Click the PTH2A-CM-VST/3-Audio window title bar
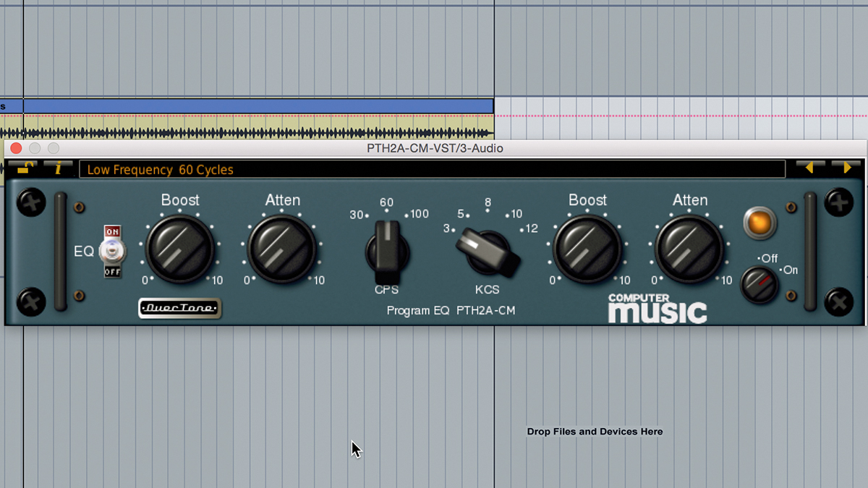 point(435,148)
